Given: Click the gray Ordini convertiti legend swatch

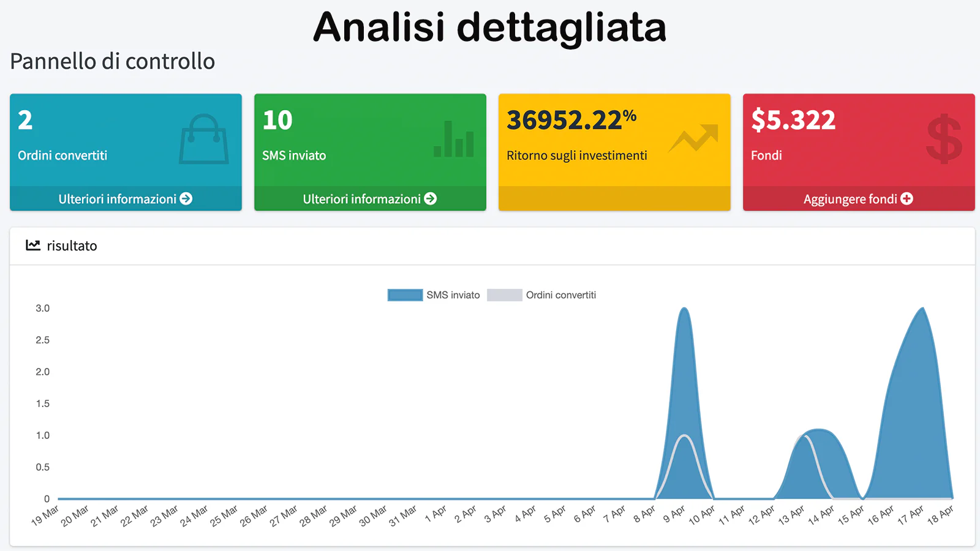Looking at the screenshot, I should pos(505,295).
